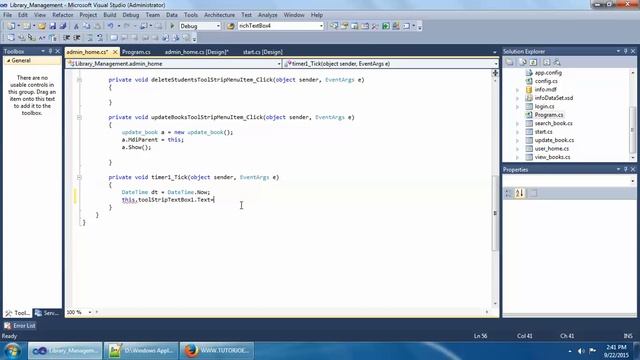The image size is (640, 360).
Task: Open the 100 % zoom level dropdown
Action: pos(90,312)
